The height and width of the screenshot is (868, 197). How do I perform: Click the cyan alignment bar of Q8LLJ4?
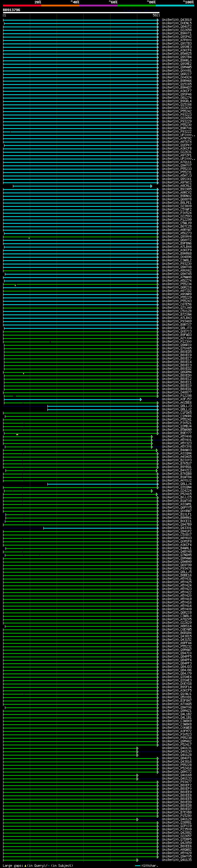coord(103,484)
